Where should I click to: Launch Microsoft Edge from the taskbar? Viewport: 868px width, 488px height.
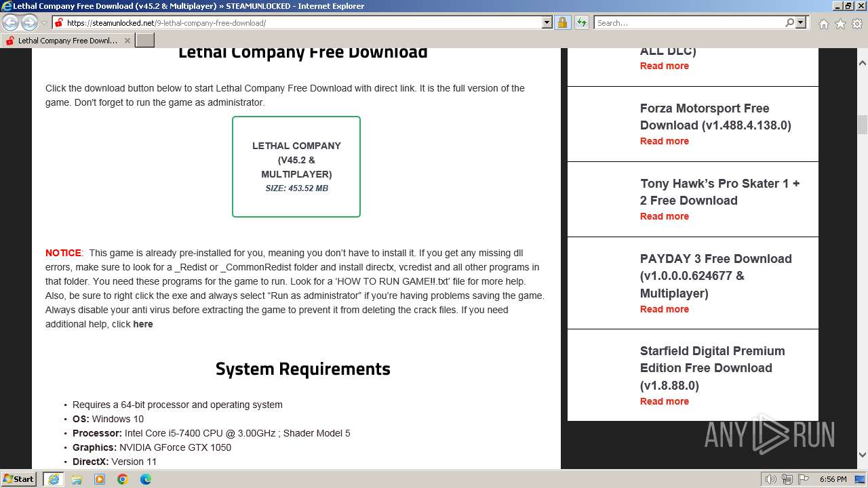tap(146, 479)
